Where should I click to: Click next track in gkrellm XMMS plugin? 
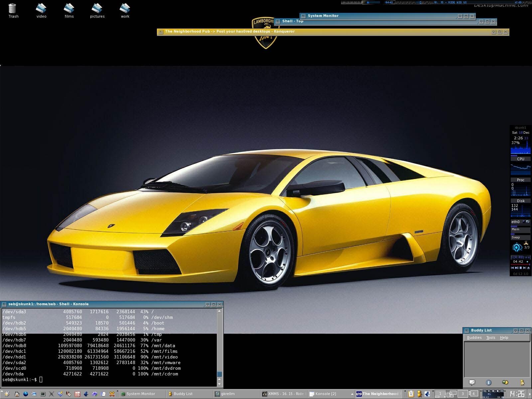tap(525, 268)
